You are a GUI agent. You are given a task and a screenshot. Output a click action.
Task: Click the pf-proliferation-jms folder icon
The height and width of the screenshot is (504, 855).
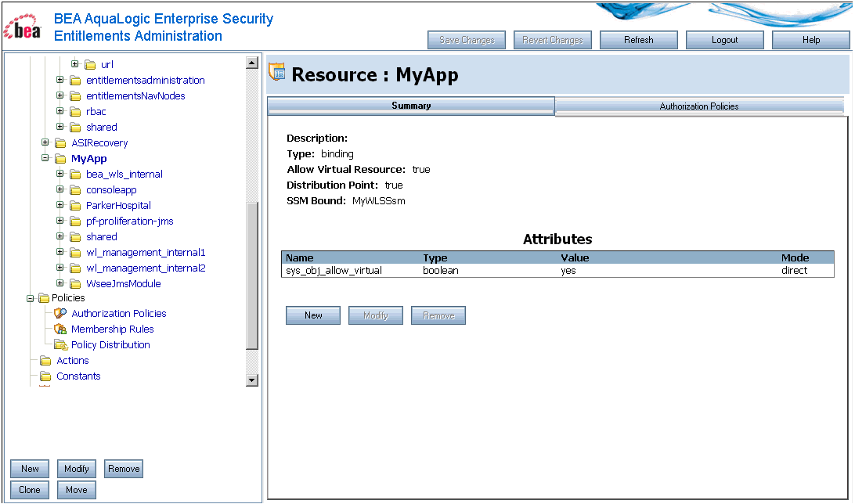(75, 221)
